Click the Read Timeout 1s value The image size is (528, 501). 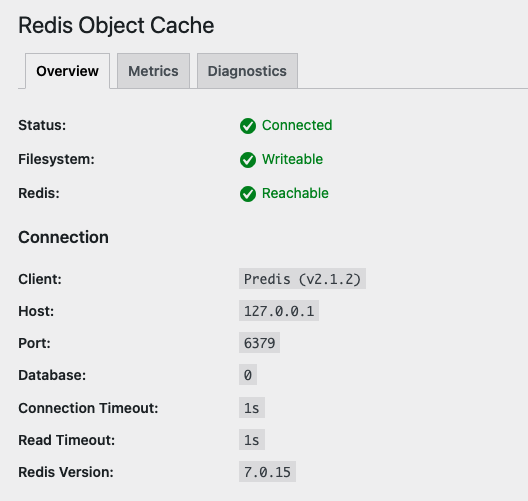pos(252,440)
